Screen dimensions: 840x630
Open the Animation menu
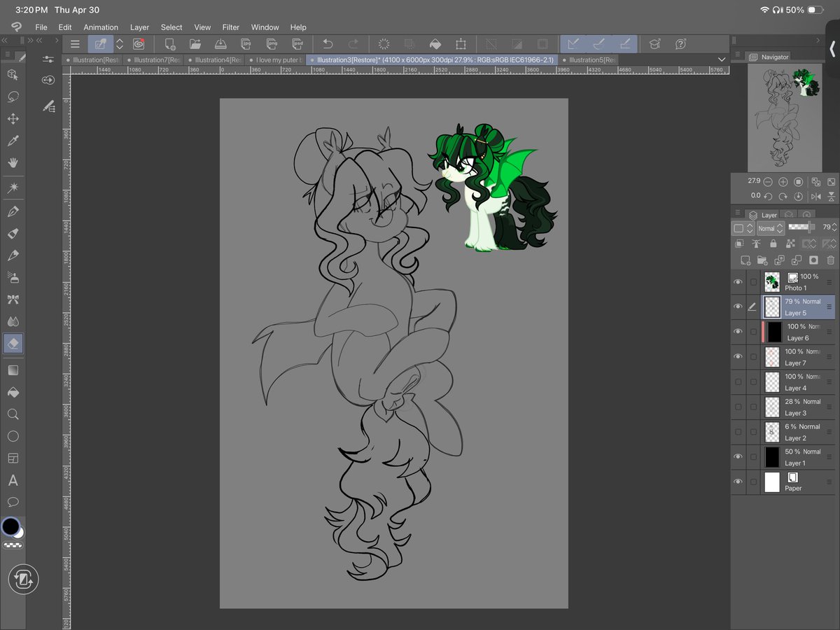pos(101,27)
